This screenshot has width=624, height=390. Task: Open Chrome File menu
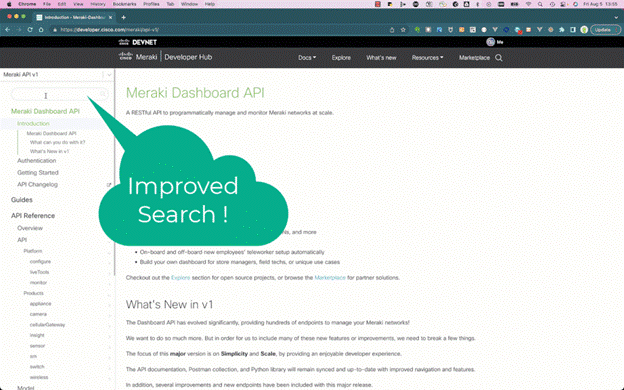tap(47, 4)
